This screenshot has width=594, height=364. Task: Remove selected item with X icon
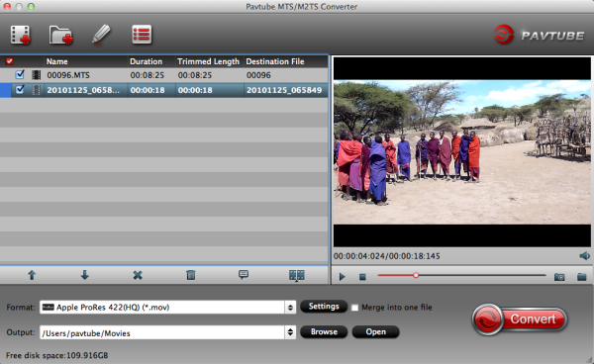click(138, 275)
